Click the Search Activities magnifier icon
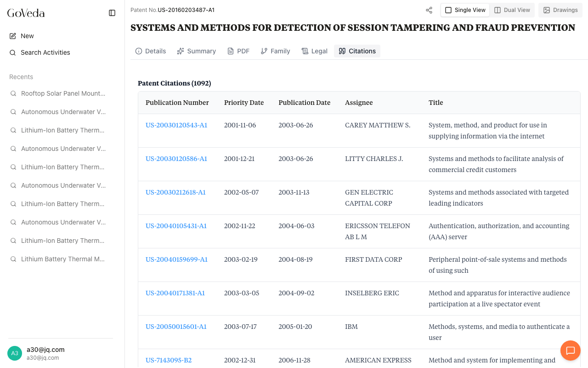588x368 pixels. click(12, 52)
